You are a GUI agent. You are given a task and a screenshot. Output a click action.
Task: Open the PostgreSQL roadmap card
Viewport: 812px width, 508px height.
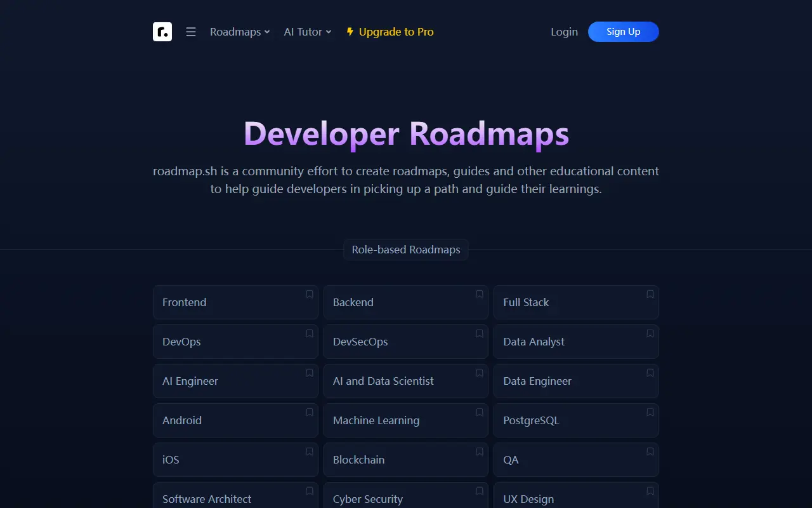point(576,420)
